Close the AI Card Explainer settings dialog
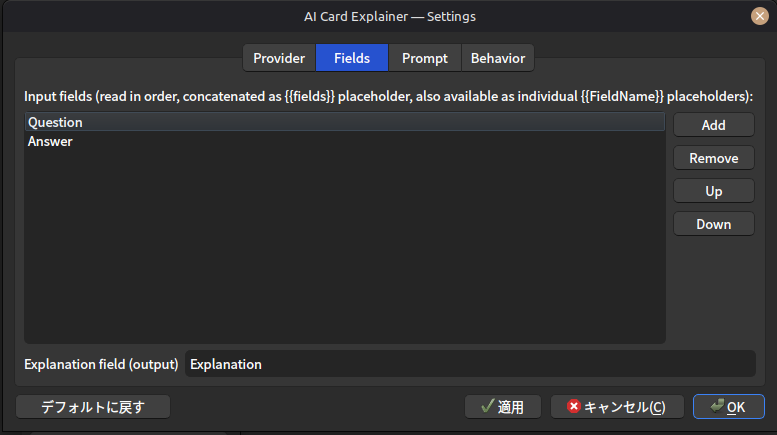The width and height of the screenshot is (777, 435). click(759, 16)
